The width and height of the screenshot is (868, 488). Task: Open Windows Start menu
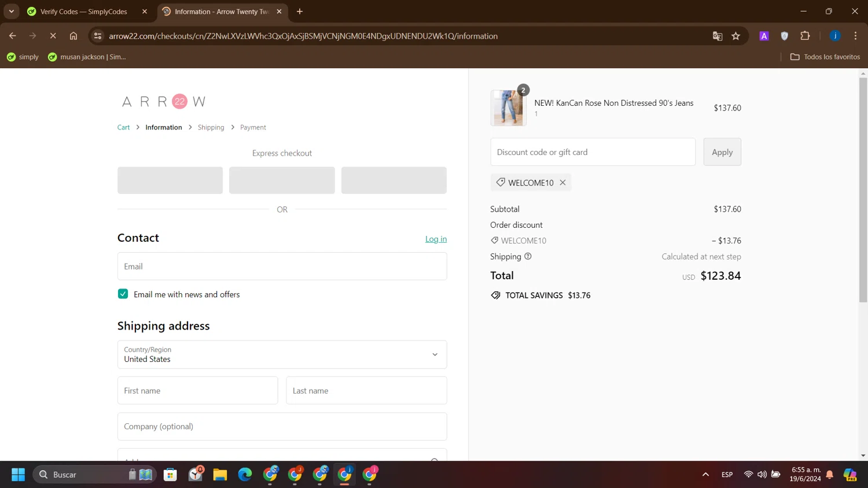pos(18,475)
